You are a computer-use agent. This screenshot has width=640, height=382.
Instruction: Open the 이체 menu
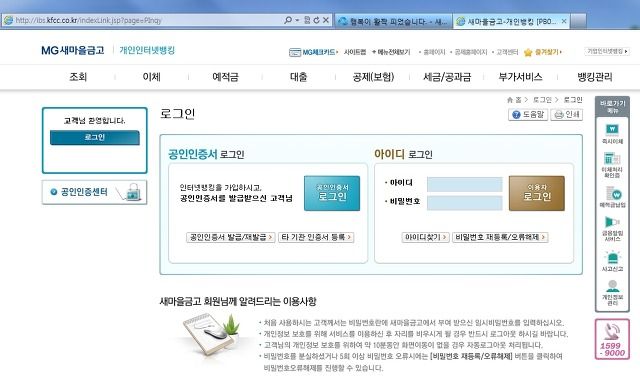[151, 77]
